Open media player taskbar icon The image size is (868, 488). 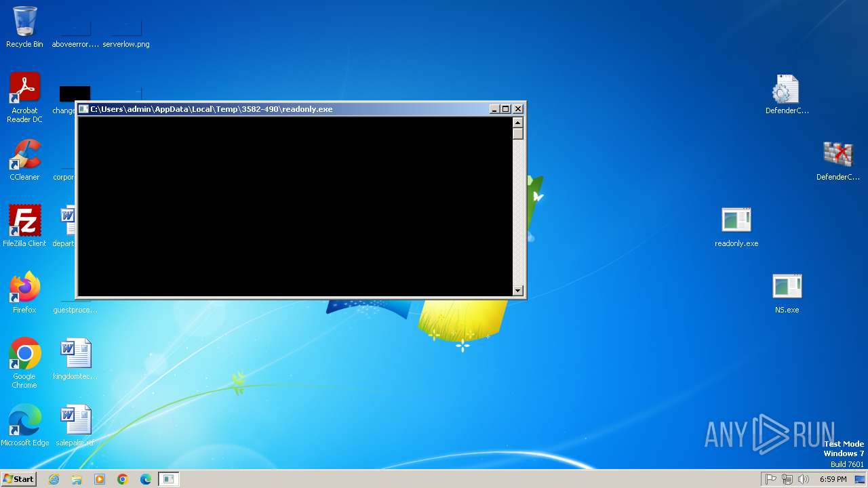(100, 479)
